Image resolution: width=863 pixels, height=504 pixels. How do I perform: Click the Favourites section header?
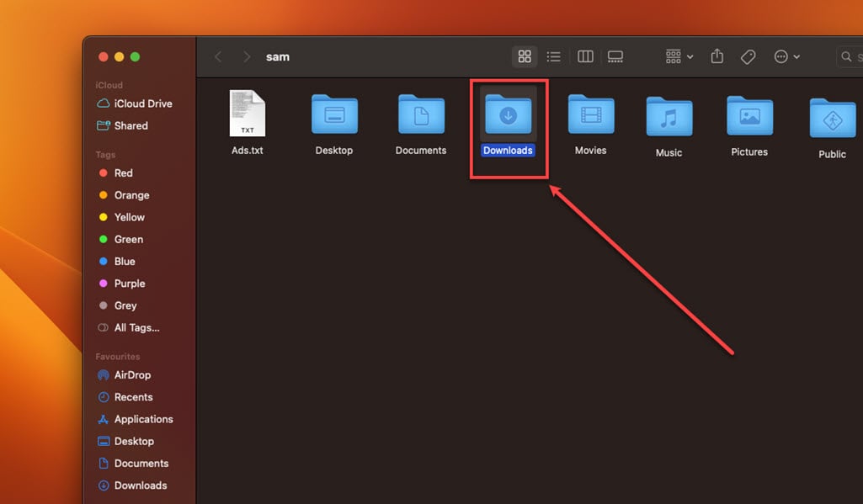tap(117, 356)
